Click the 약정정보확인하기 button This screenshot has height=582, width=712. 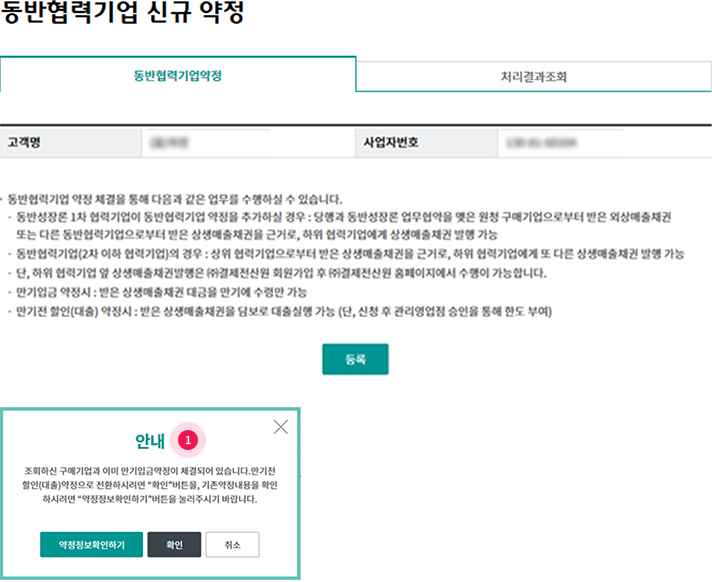click(x=92, y=544)
